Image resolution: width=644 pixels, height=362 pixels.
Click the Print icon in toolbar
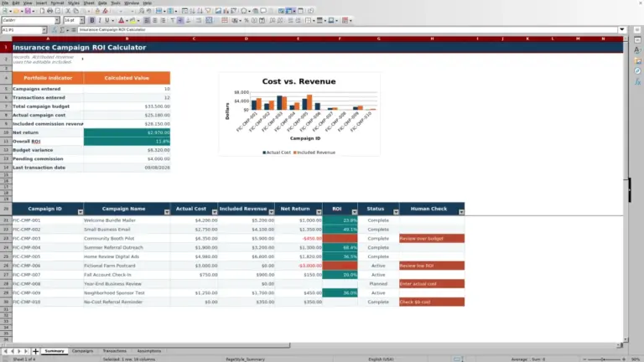pos(49,11)
